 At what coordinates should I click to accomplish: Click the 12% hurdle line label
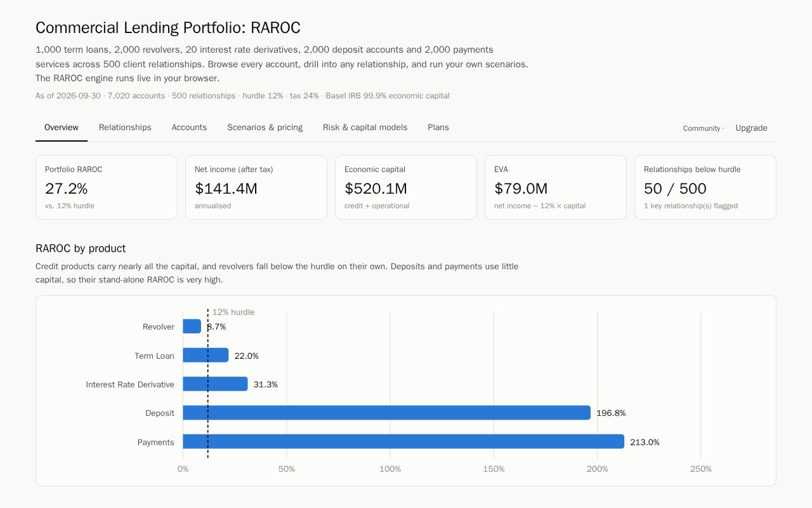233,312
